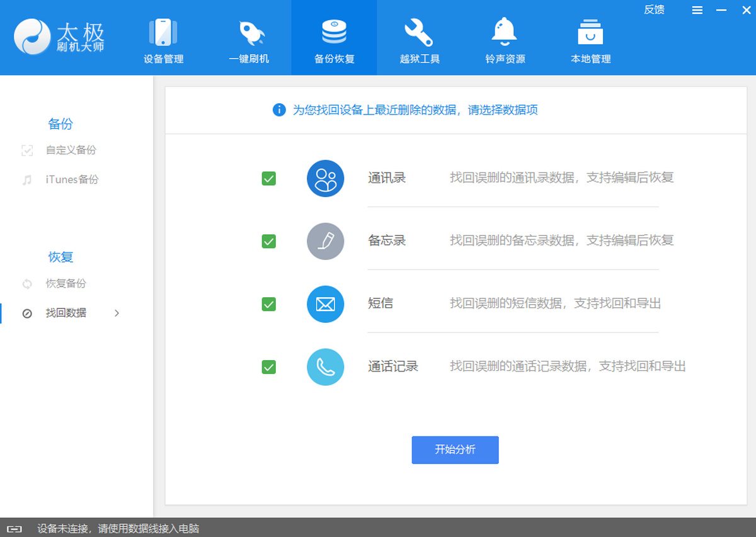Click the 短信 envelope icon

[325, 304]
